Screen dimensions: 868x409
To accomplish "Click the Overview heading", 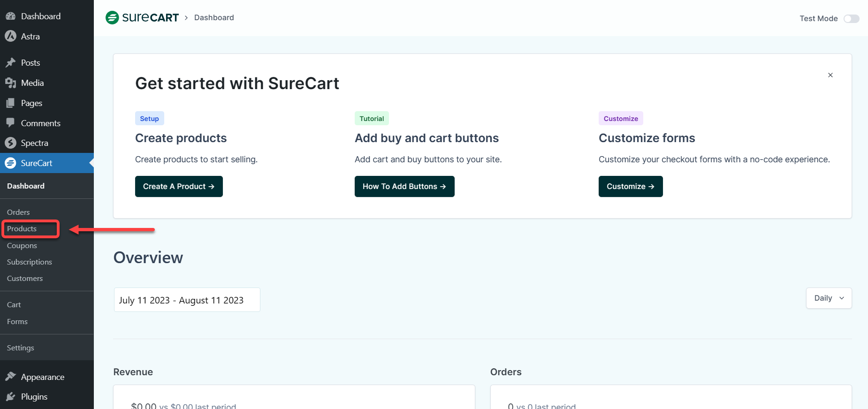I will point(148,258).
